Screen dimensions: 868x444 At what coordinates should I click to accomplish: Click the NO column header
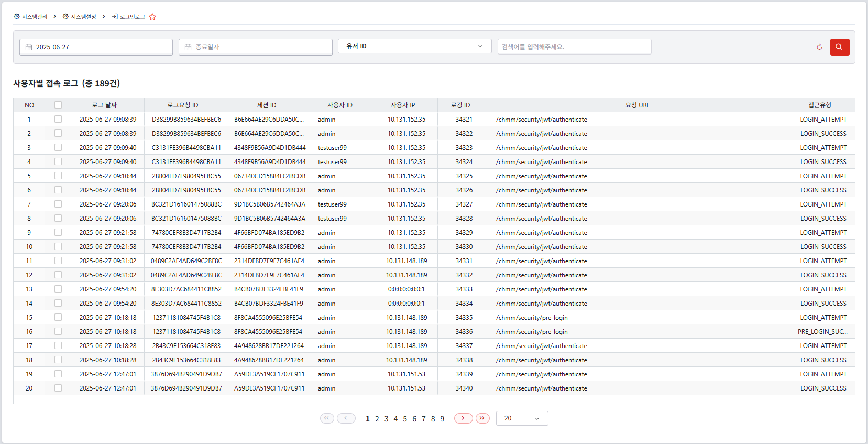pyautogui.click(x=29, y=105)
